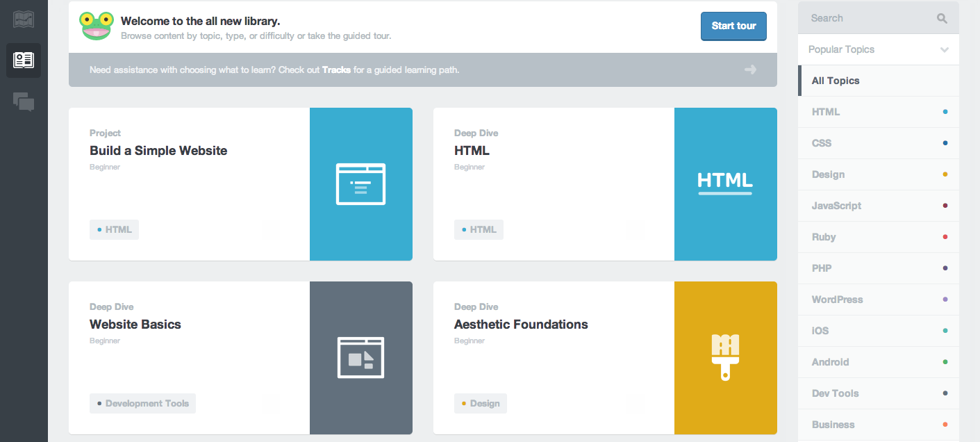Click the Tracks map icon in left sidebar
The width and height of the screenshot is (980, 442).
pos(24,19)
